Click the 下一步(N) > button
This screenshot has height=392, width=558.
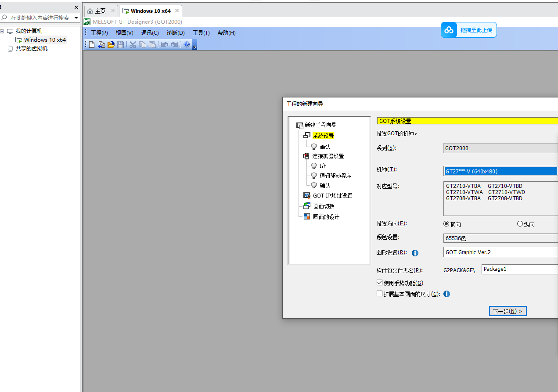click(508, 311)
